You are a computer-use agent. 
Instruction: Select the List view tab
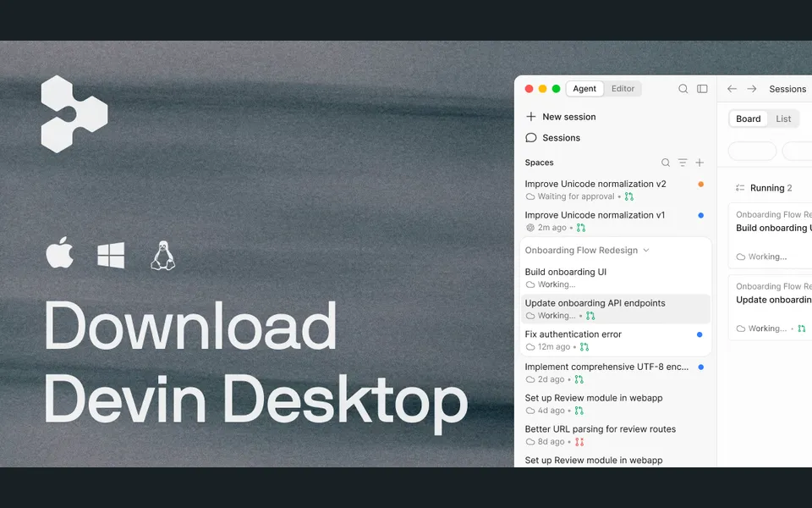(783, 119)
